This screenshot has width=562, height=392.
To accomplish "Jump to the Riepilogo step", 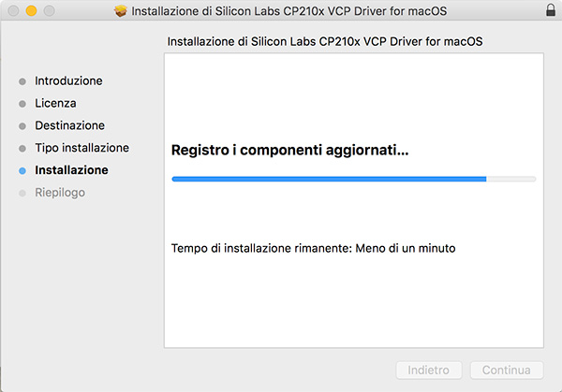I will (x=60, y=193).
